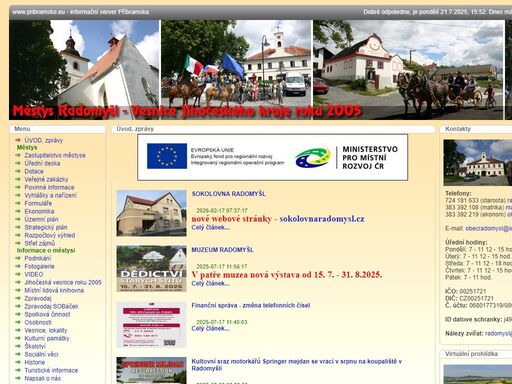The width and height of the screenshot is (512, 384).
Task: Click Ministerstvo pro místní rozvoj logo
Action: click(346, 157)
